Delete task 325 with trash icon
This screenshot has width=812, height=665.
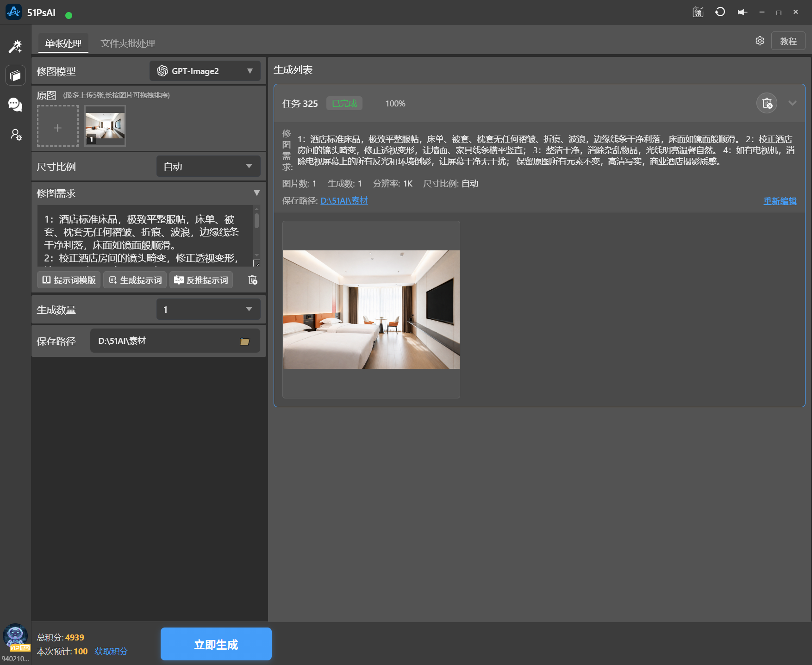[x=767, y=103]
